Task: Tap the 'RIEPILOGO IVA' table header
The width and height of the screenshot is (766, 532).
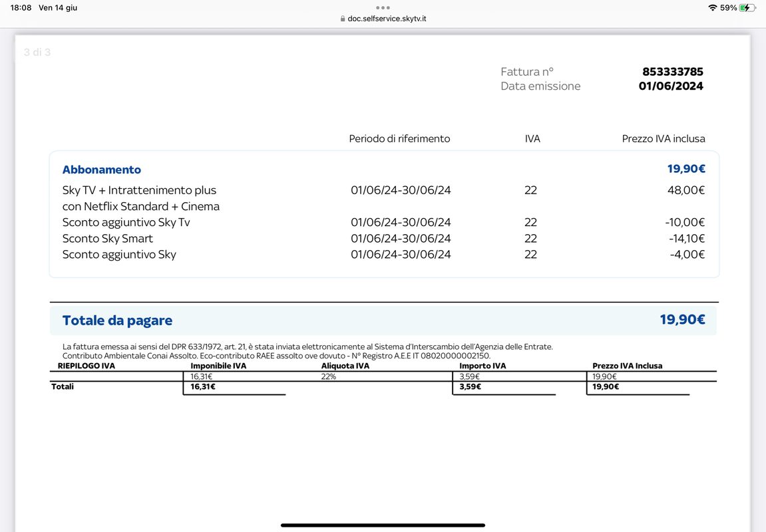Action: tap(87, 366)
